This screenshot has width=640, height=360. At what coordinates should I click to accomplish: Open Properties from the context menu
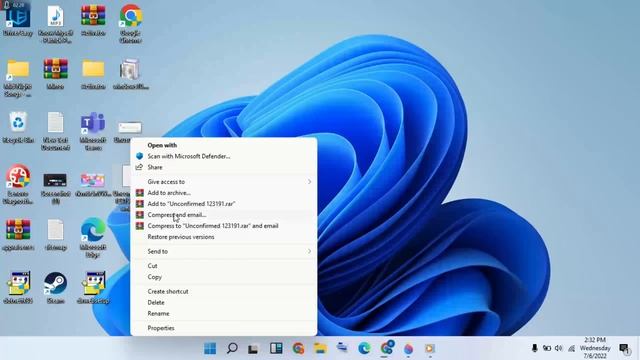(x=161, y=328)
